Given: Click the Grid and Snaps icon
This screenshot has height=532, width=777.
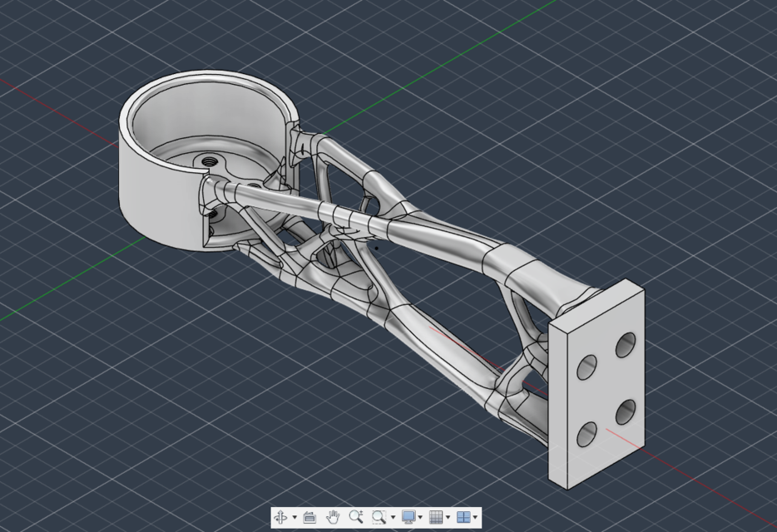Looking at the screenshot, I should coord(435,516).
